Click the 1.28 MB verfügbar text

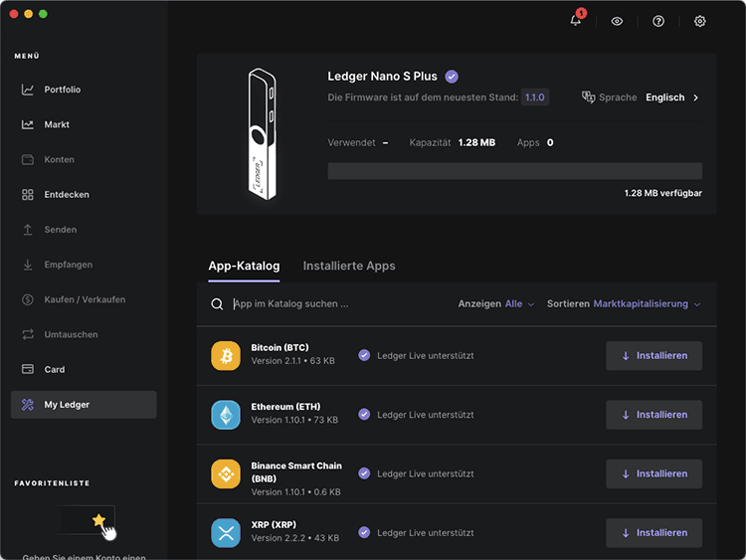[x=662, y=193]
